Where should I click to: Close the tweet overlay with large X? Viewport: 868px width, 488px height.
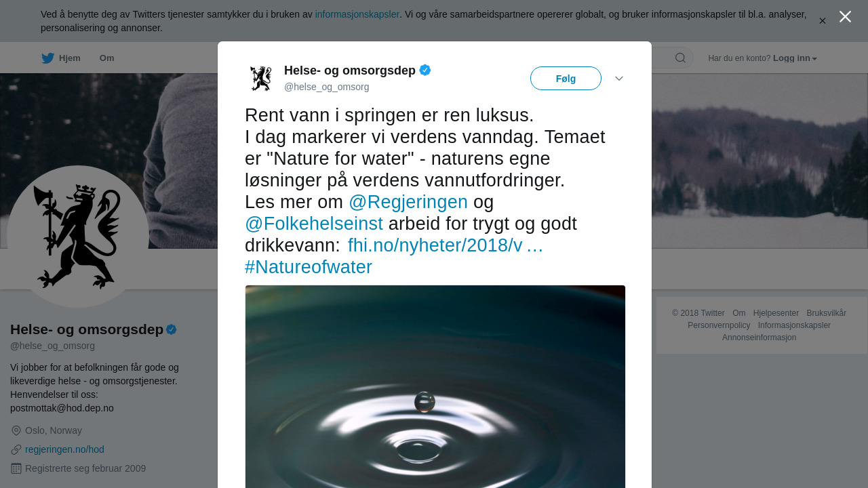pos(845,17)
